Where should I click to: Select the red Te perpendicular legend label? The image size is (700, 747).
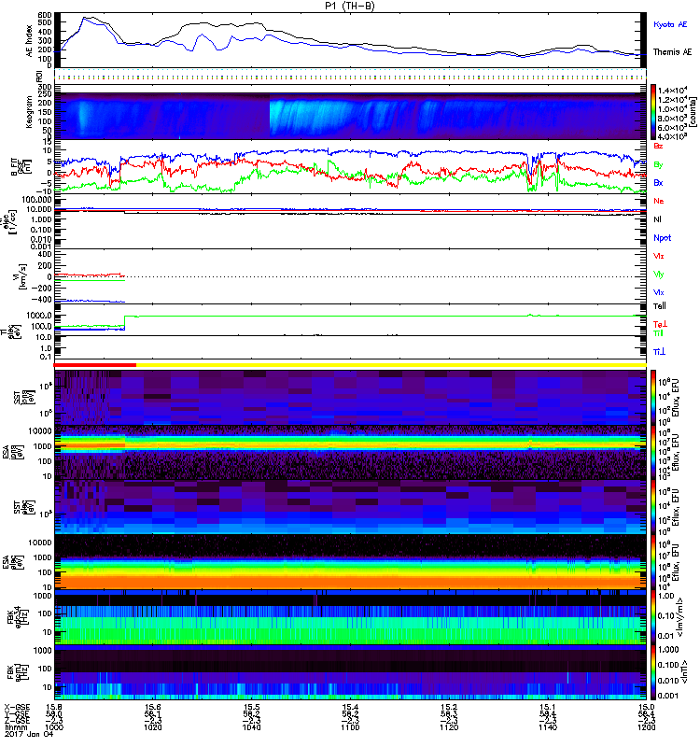pos(660,324)
